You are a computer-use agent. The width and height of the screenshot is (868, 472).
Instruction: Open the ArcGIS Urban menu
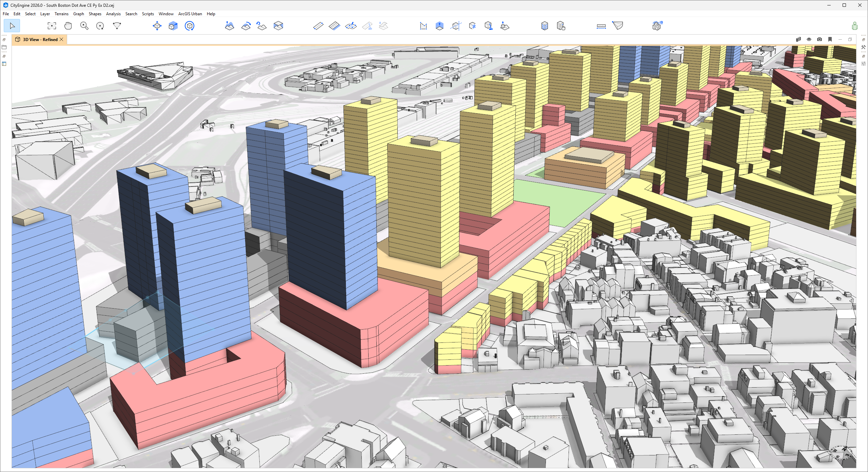190,14
